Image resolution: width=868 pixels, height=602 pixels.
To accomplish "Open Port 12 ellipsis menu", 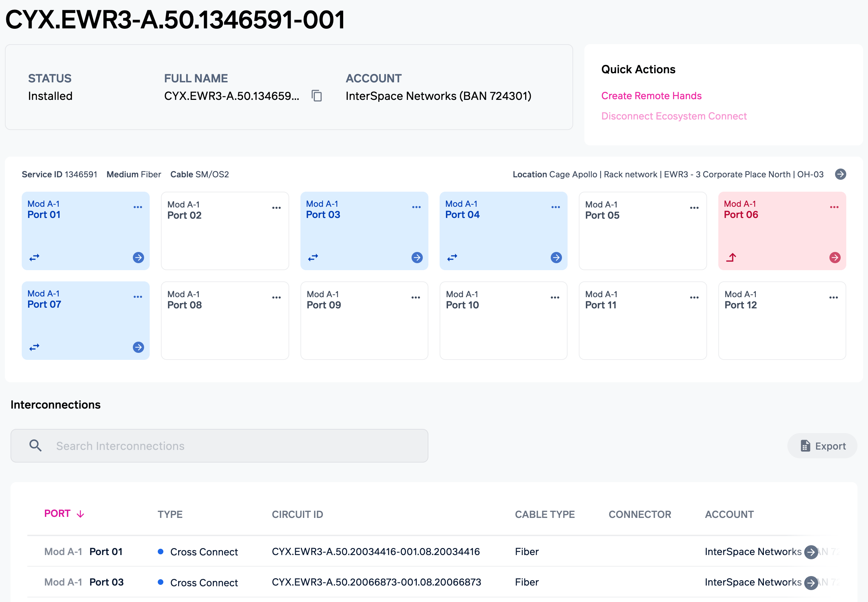I will click(833, 297).
